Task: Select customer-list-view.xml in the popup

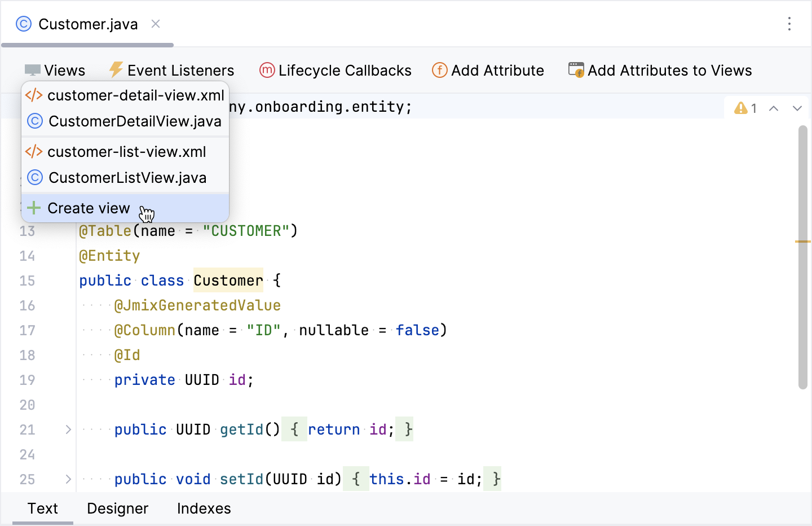Action: (125, 152)
